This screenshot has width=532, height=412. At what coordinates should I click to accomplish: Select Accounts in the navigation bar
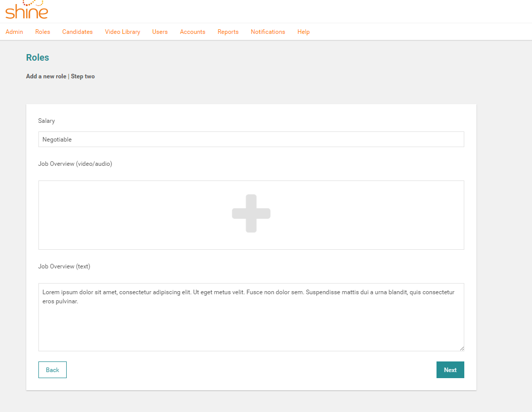tap(192, 32)
